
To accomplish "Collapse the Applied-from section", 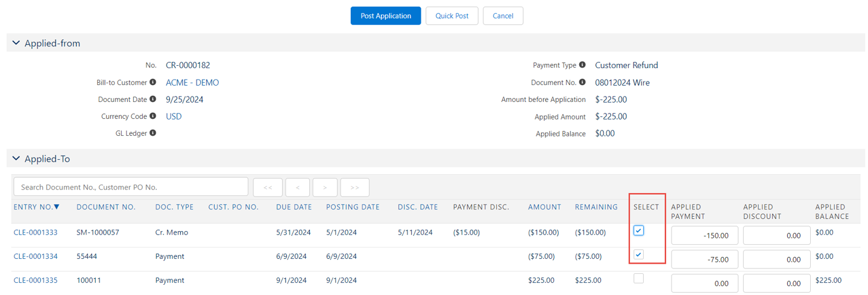I will [x=16, y=43].
